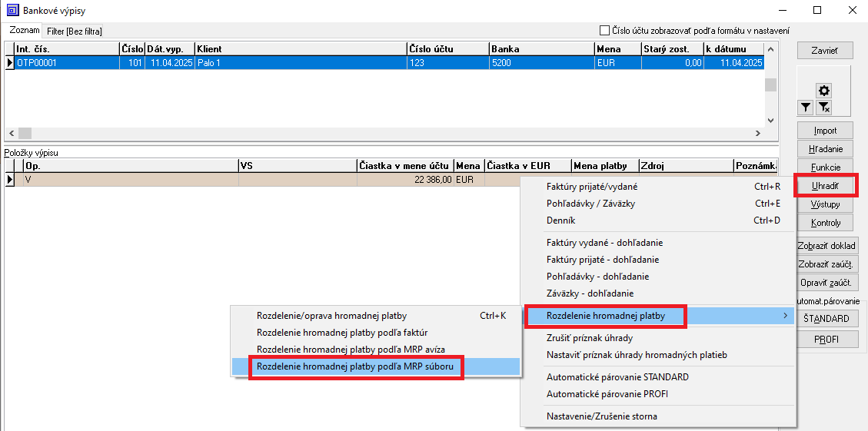This screenshot has height=431, width=868.
Task: Toggle account number format checkbox
Action: point(604,31)
